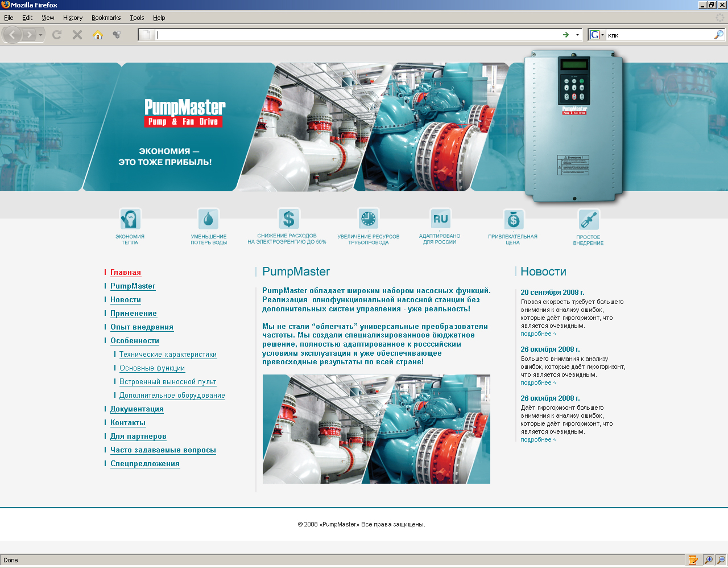Open the 'Спецпредложения' navigation link
This screenshot has height=568, width=728.
(x=145, y=464)
